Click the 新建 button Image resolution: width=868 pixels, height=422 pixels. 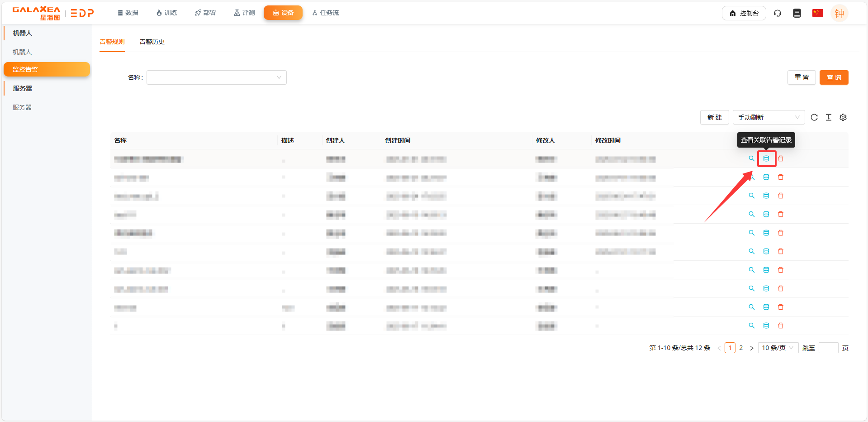(714, 117)
